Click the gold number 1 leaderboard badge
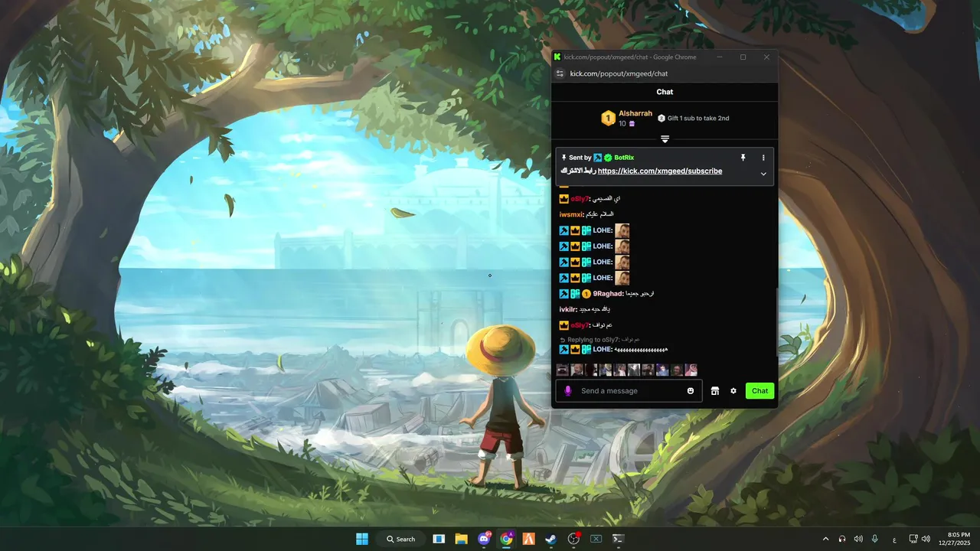This screenshot has height=551, width=980. tap(608, 118)
